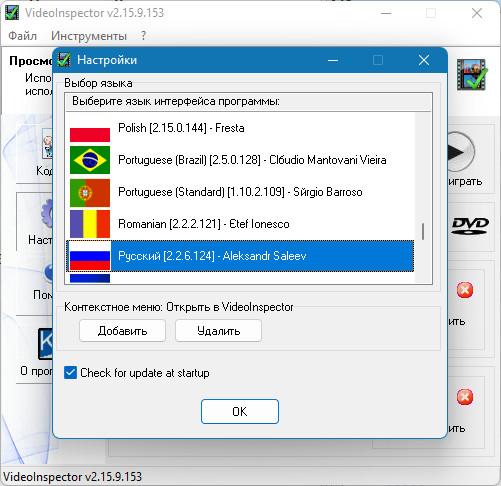Click the Удалить button

coord(218,331)
